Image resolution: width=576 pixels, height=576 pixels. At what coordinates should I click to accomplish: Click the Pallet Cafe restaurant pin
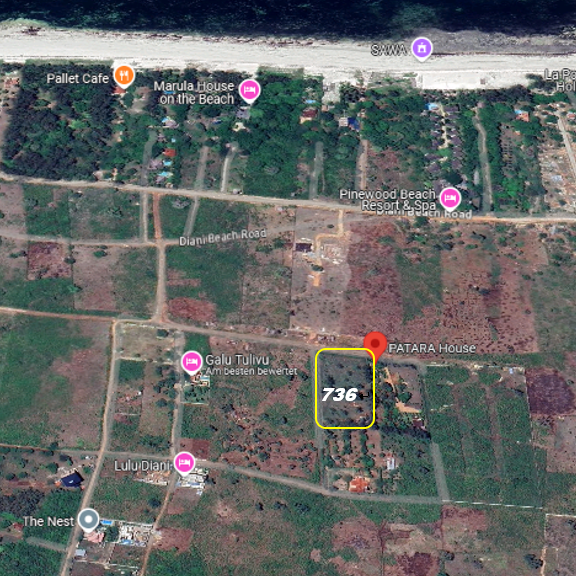click(x=124, y=76)
